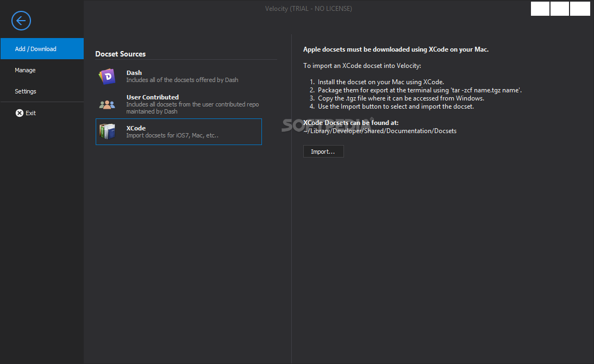This screenshot has height=364, width=594.
Task: Click the User Contributed people icon
Action: coord(107,104)
